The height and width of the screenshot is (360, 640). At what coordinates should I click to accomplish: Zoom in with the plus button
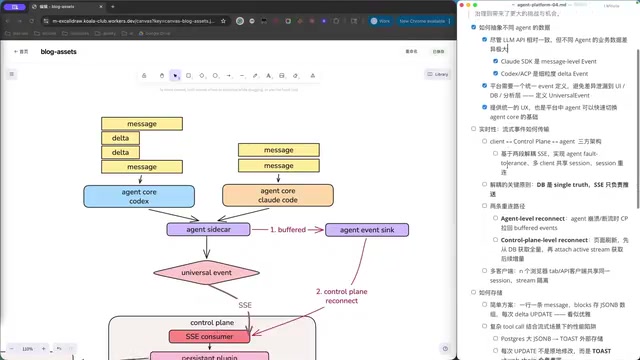tap(43, 349)
